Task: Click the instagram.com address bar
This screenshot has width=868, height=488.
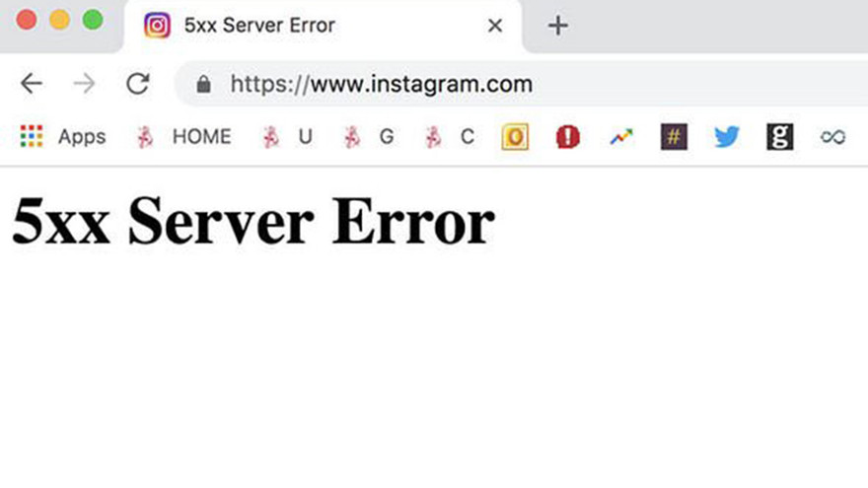Action: point(522,84)
